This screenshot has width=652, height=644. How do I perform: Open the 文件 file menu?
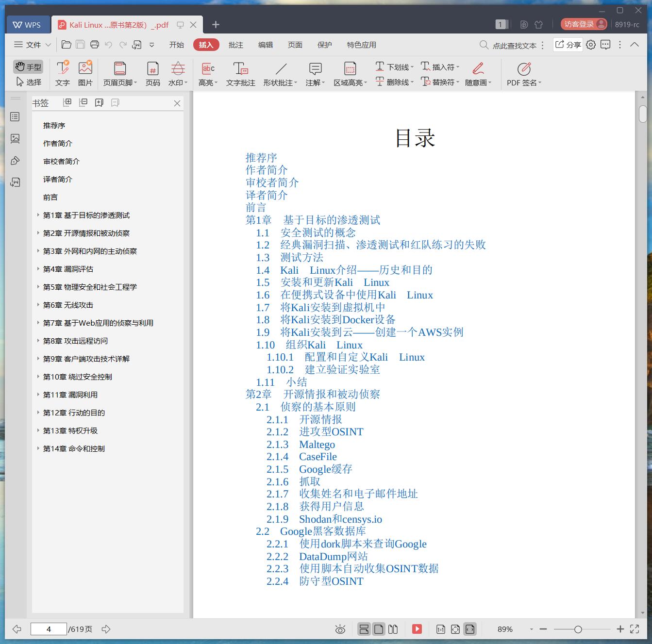coord(32,45)
